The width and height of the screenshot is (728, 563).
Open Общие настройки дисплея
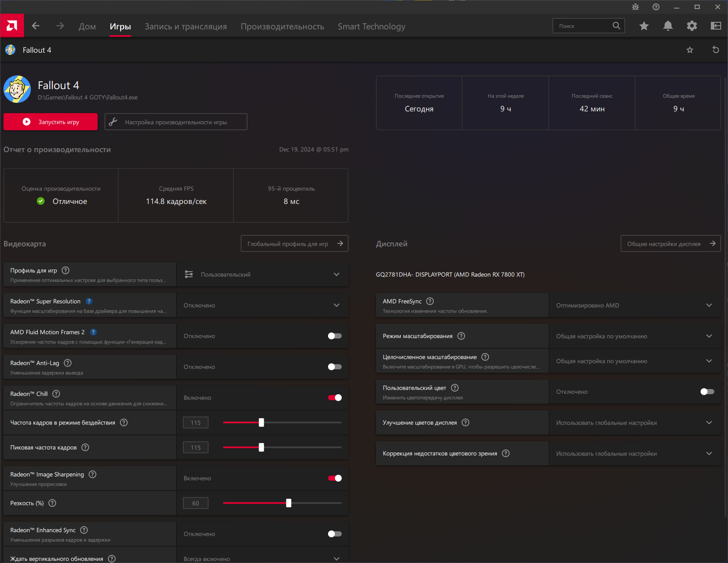[x=671, y=243]
